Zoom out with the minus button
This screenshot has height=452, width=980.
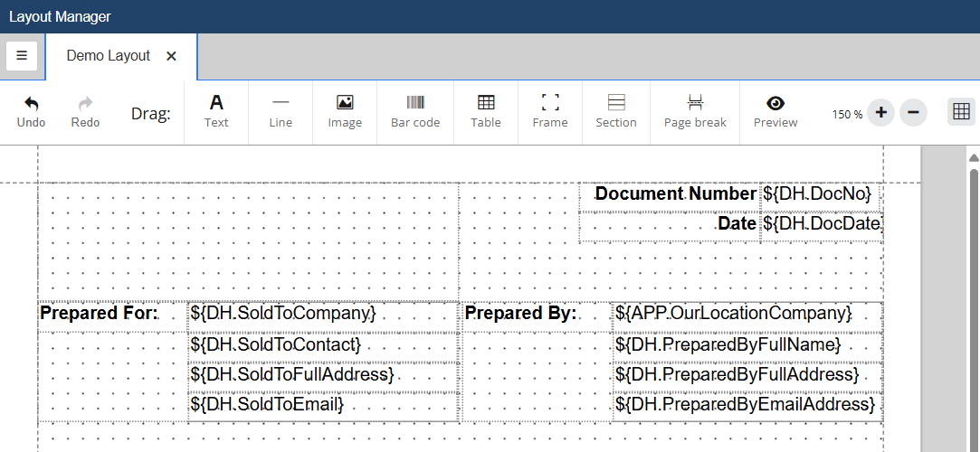coord(913,113)
